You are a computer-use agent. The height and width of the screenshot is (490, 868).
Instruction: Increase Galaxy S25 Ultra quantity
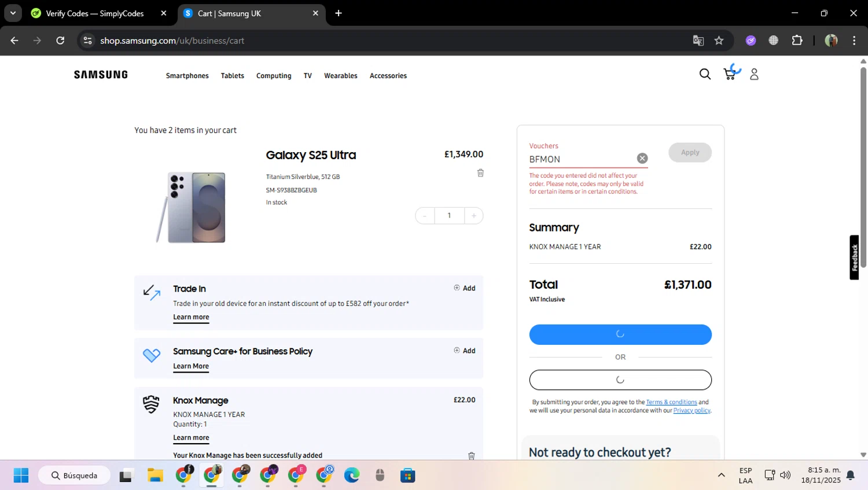[x=474, y=216]
